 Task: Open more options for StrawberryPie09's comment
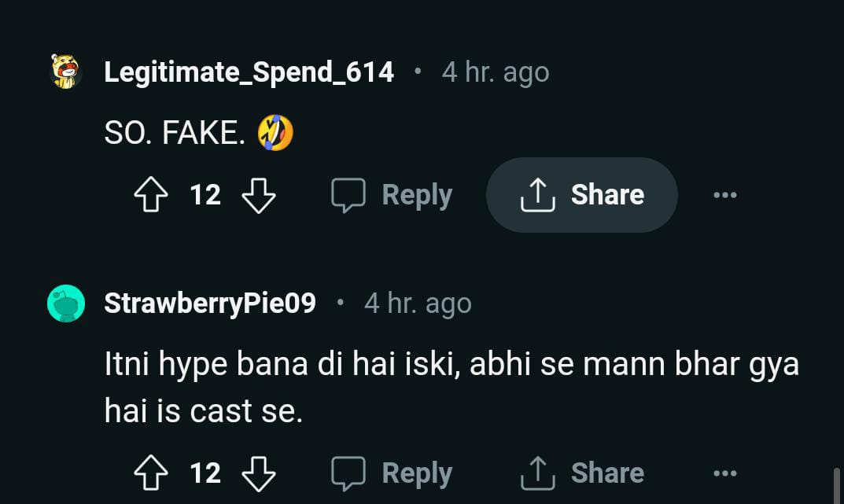(x=724, y=473)
